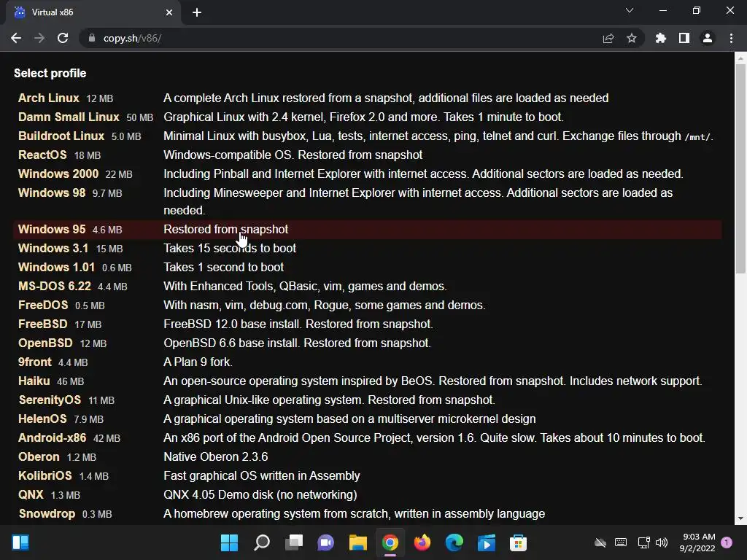This screenshot has height=560, width=747.
Task: Boot Haiku profile
Action: pos(34,381)
